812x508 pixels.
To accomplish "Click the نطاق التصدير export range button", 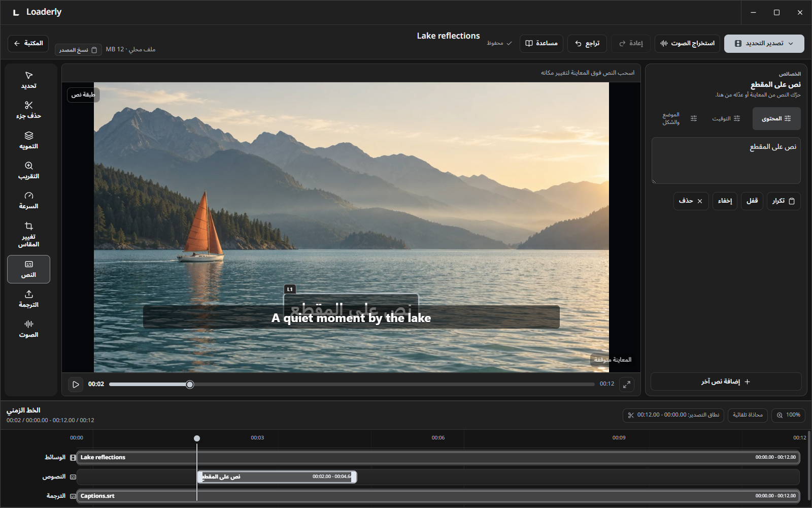I will coord(673,416).
